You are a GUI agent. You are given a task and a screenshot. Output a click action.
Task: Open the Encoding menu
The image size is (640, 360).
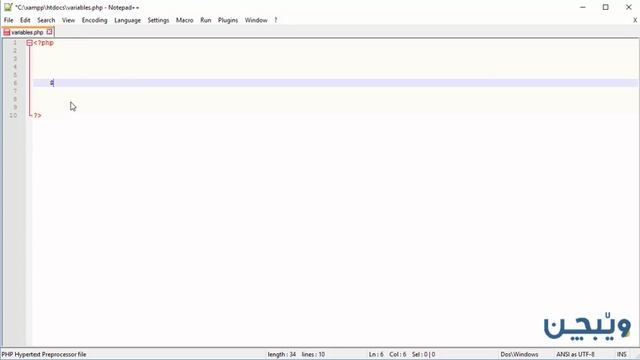[x=94, y=20]
